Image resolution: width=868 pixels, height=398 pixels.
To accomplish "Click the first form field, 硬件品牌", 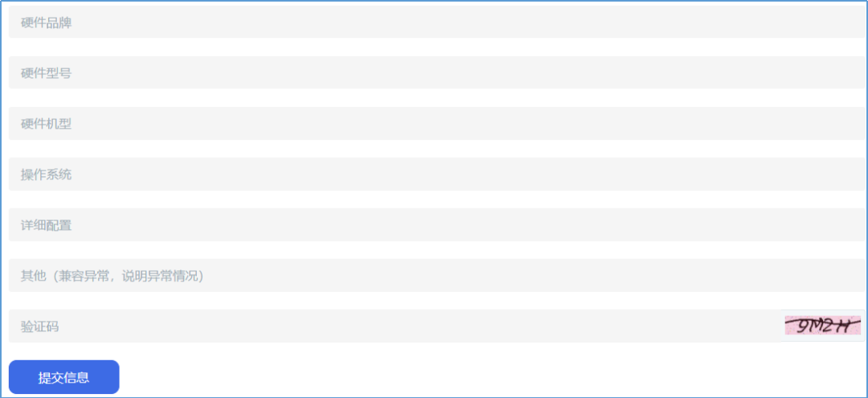I will coord(434,23).
